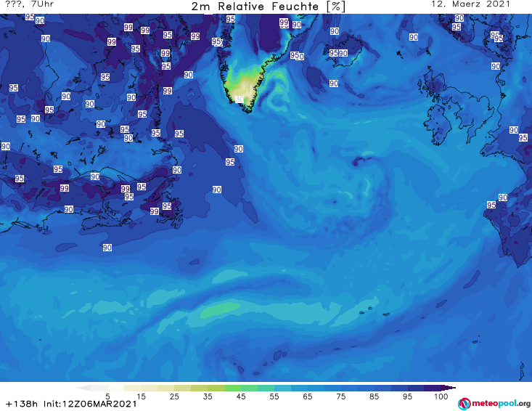The width and height of the screenshot is (532, 411).
Task: Click the '35' value on the color scale
Action: [208, 396]
